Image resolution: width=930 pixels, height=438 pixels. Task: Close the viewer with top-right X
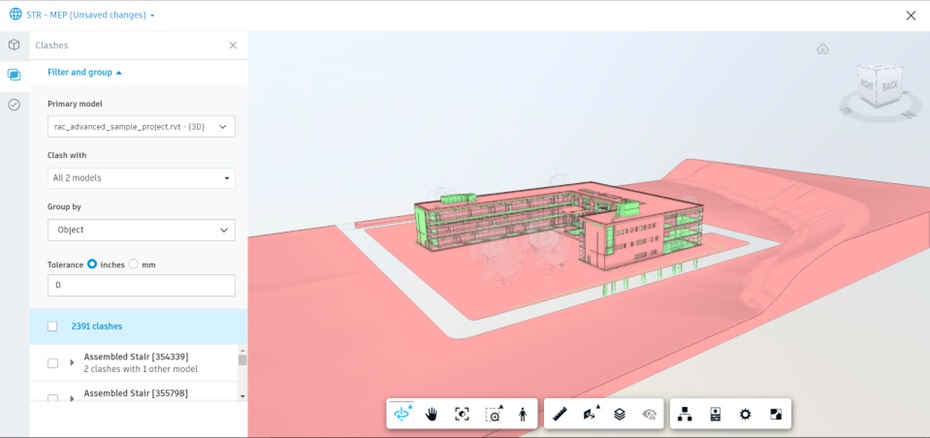pos(911,15)
